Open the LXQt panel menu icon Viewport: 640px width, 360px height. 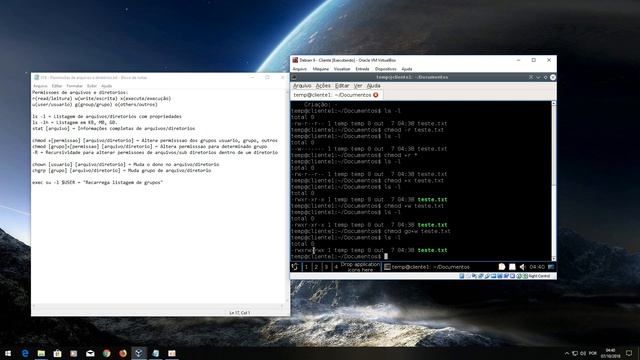[295, 267]
